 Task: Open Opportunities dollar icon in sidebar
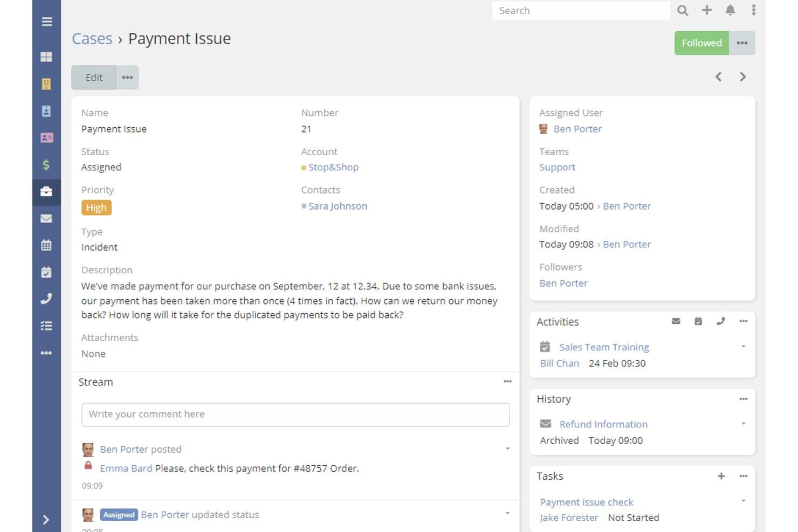pos(46,164)
